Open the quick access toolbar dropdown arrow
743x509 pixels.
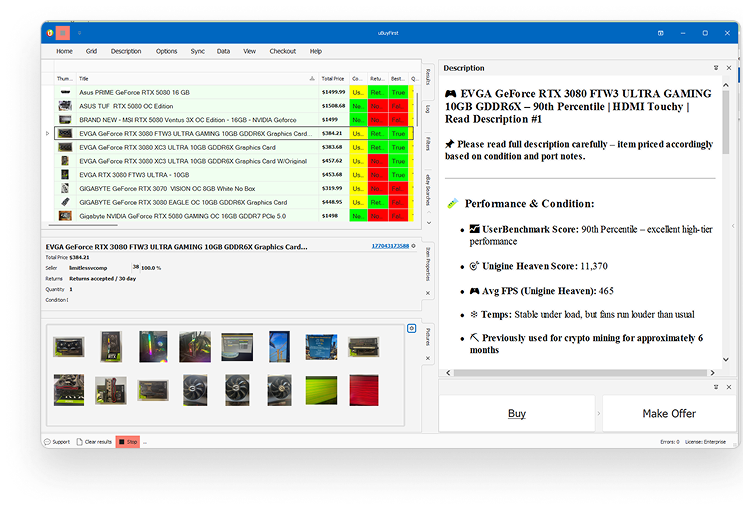tap(80, 33)
